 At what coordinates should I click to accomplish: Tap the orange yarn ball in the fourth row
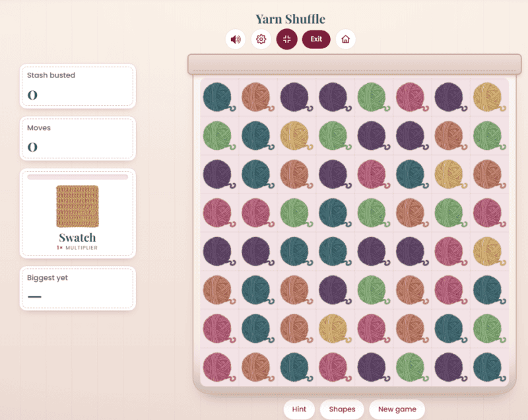[412, 213]
